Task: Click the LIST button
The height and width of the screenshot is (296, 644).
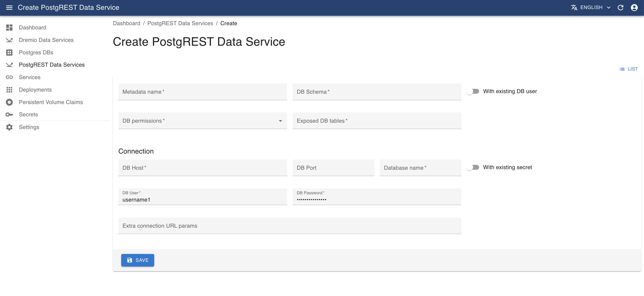Action: [628, 69]
